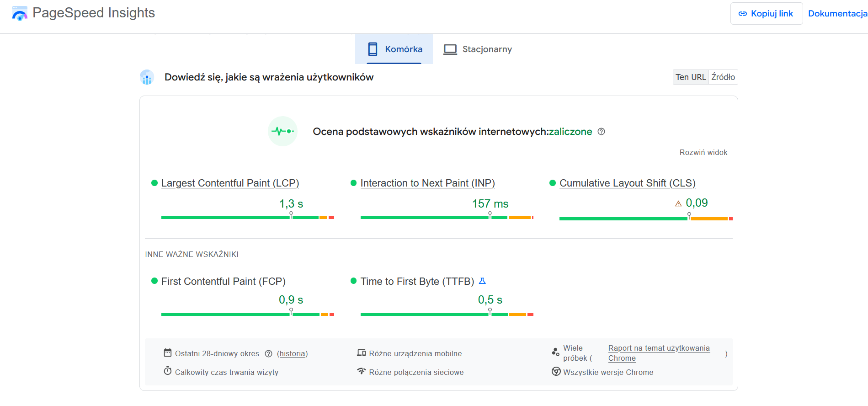Open Raport na temat użytkowania Chrome link
The width and height of the screenshot is (868, 406).
point(659,353)
